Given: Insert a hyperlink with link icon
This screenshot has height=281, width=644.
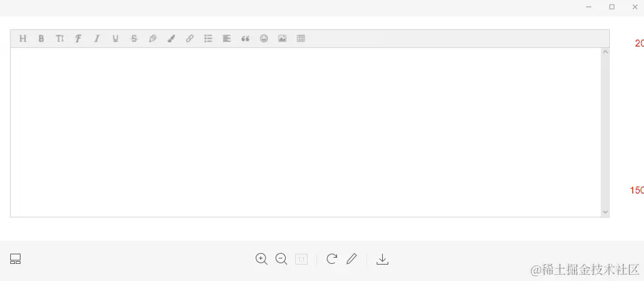Looking at the screenshot, I should coord(190,38).
